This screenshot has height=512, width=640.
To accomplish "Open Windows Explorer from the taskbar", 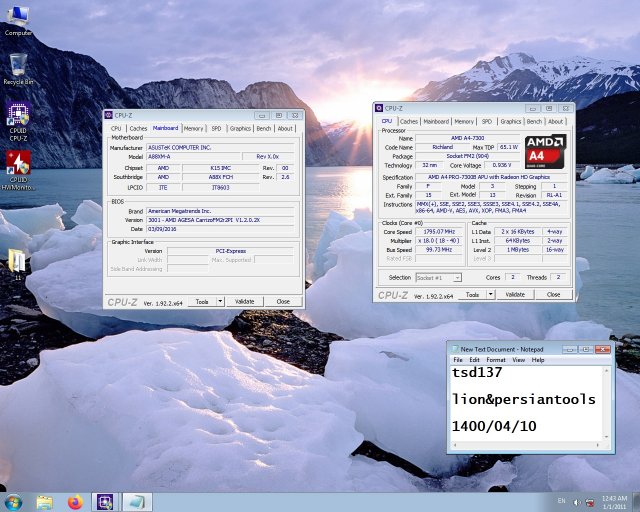I will (45, 500).
